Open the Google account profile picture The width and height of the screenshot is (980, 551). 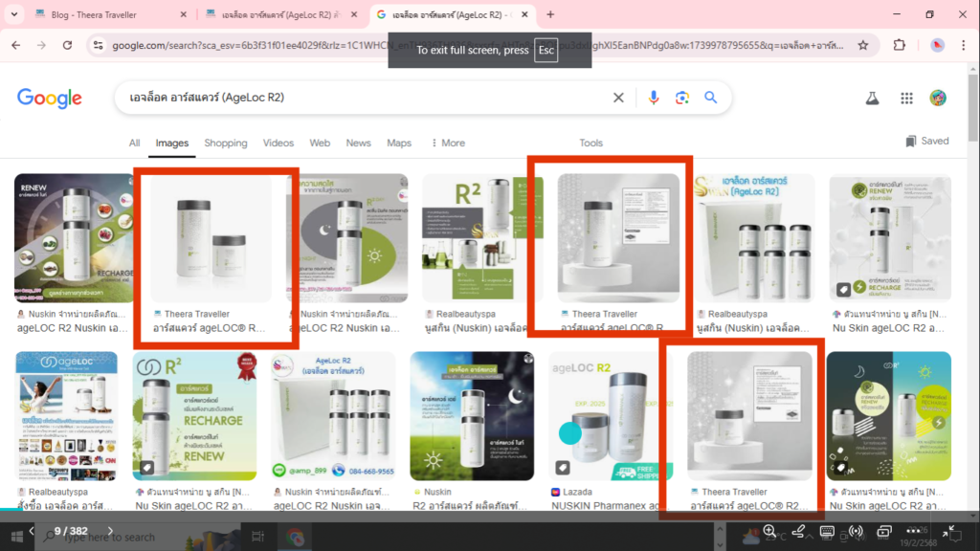[937, 97]
